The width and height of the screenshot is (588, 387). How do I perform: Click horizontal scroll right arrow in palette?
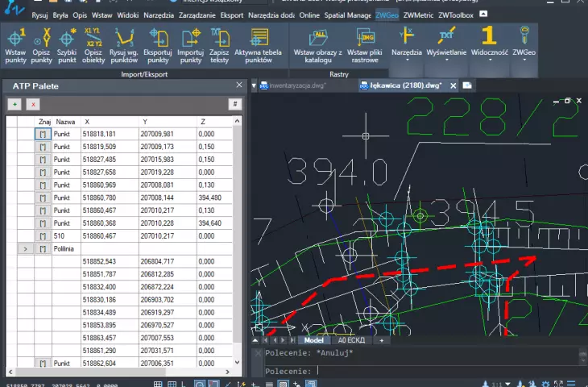(x=227, y=372)
